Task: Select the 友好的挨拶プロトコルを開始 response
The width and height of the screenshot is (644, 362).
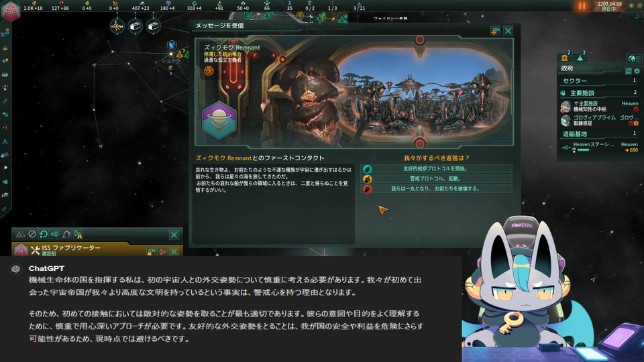Action: [436, 169]
